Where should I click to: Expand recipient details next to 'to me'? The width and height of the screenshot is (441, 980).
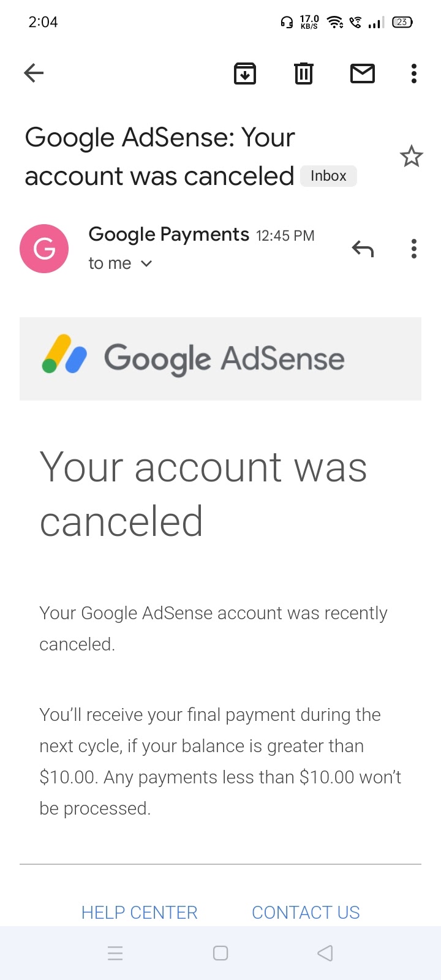[146, 263]
